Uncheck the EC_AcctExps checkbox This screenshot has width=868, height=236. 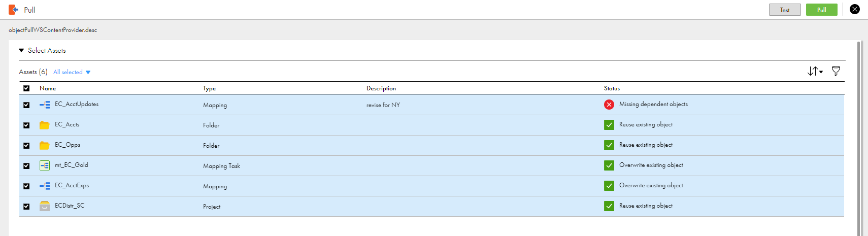pos(26,186)
